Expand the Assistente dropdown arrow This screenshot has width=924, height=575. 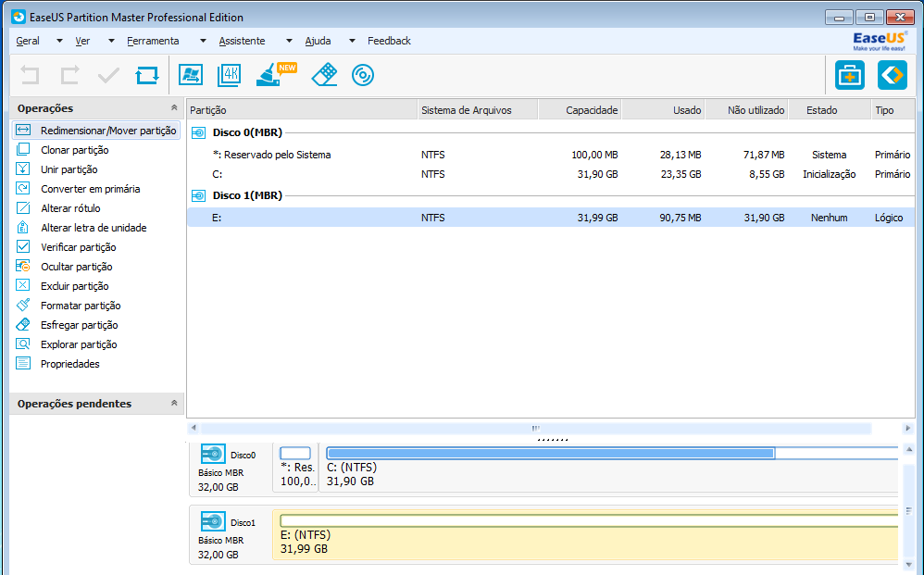(x=290, y=41)
